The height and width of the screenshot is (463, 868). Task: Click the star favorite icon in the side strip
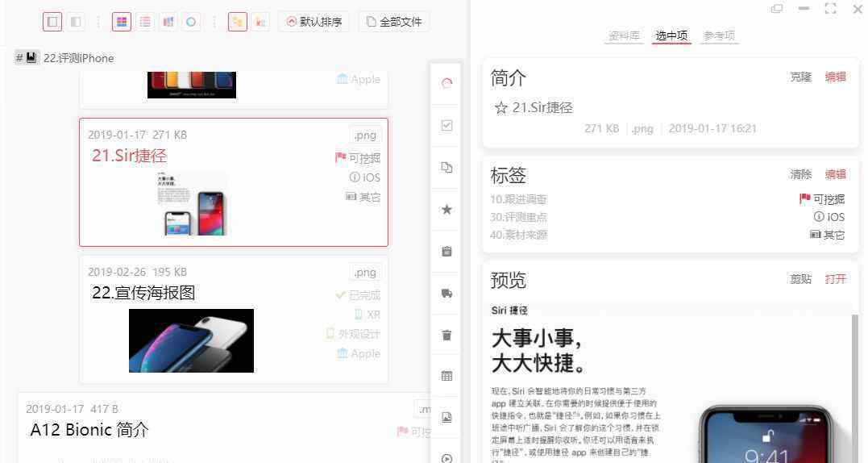446,210
